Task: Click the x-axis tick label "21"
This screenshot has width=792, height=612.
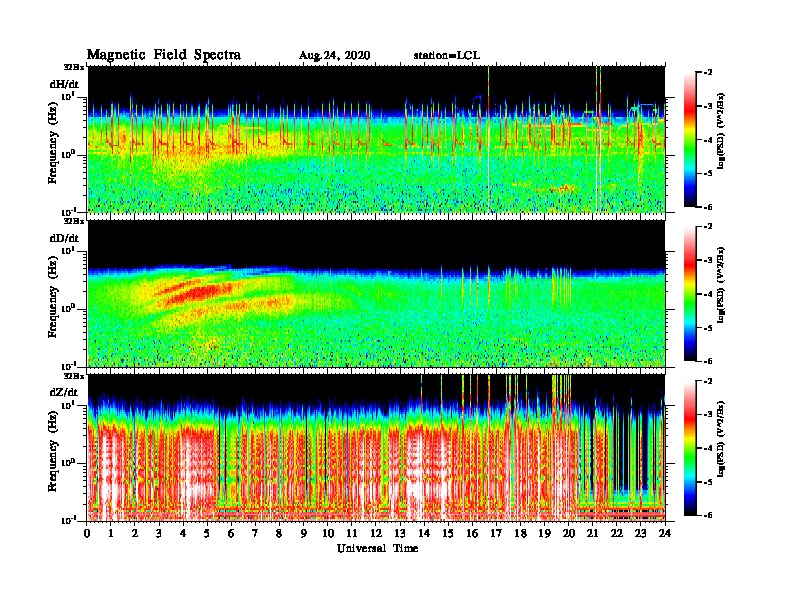Action: click(592, 533)
